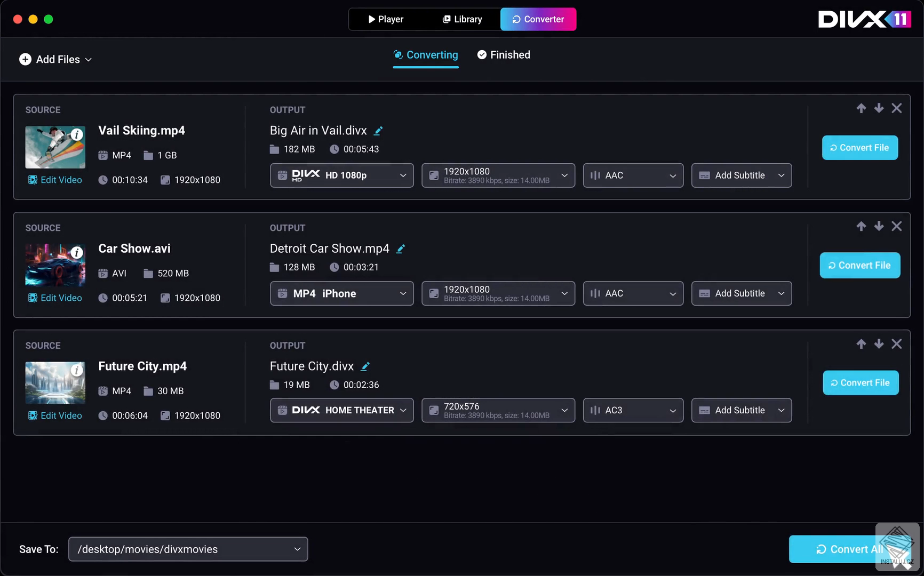The height and width of the screenshot is (576, 924).
Task: Switch to the Finished tab
Action: pos(504,55)
